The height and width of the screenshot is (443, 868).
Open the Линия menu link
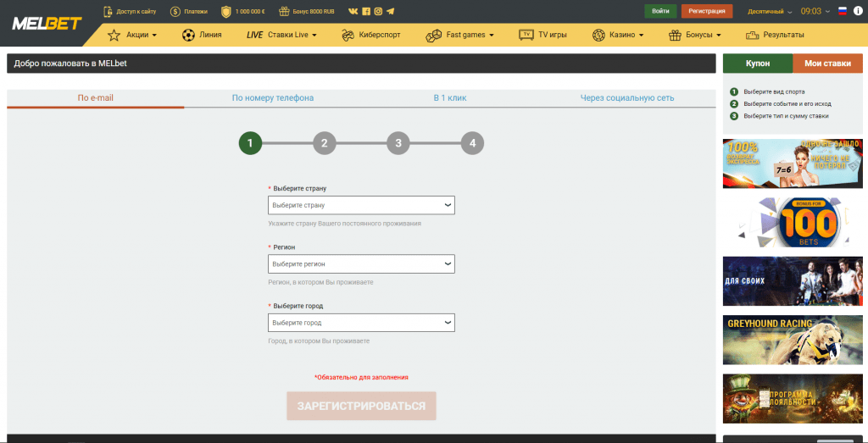click(210, 35)
